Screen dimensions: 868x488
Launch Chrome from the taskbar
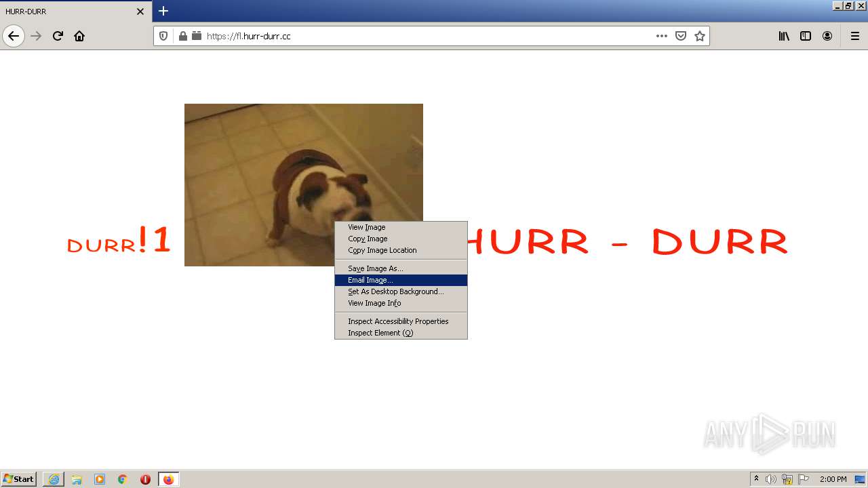coord(123,479)
